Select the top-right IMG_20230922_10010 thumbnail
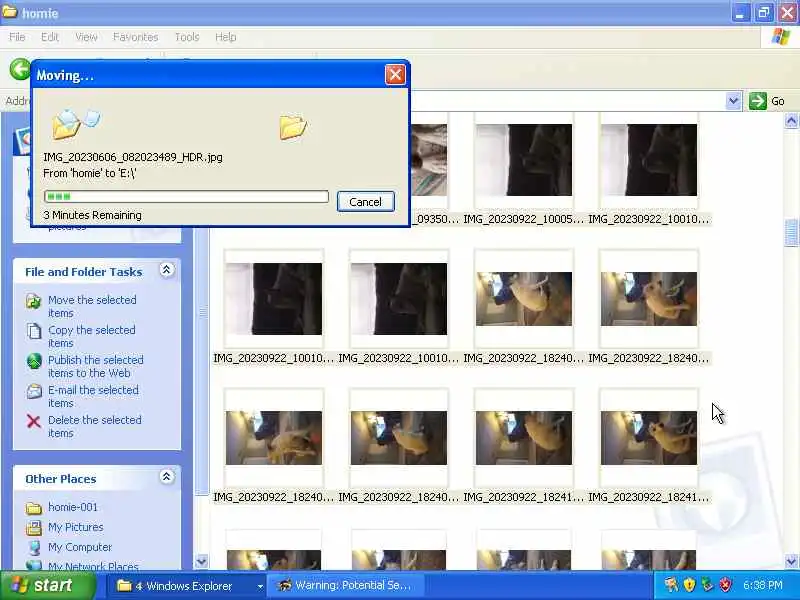800x600 pixels. pos(649,160)
